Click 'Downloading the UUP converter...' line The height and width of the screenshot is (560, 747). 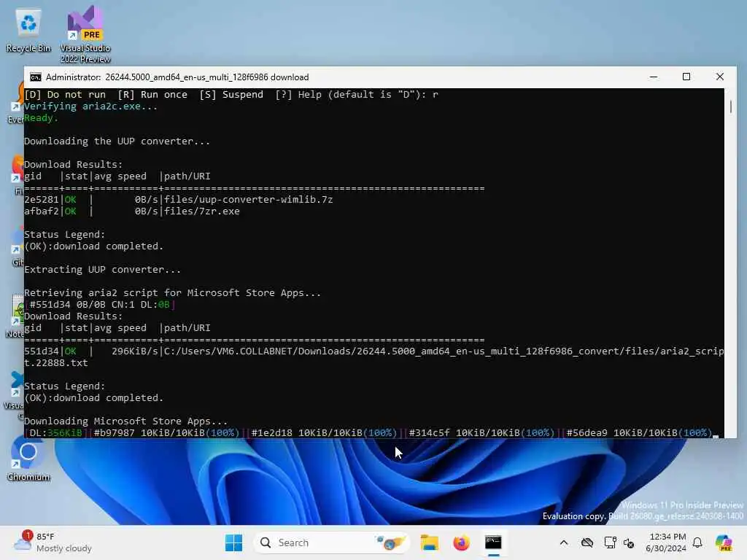(x=117, y=141)
